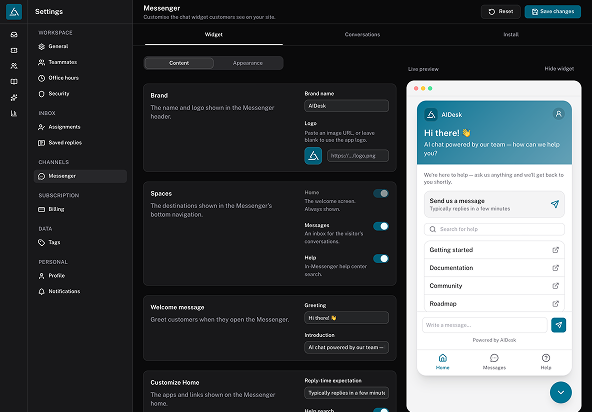Open the Billing page
The height and width of the screenshot is (412, 592).
pyautogui.click(x=80, y=209)
